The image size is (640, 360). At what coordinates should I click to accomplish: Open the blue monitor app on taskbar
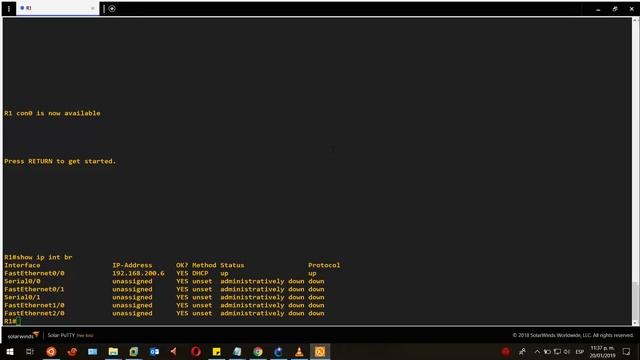pos(93,351)
